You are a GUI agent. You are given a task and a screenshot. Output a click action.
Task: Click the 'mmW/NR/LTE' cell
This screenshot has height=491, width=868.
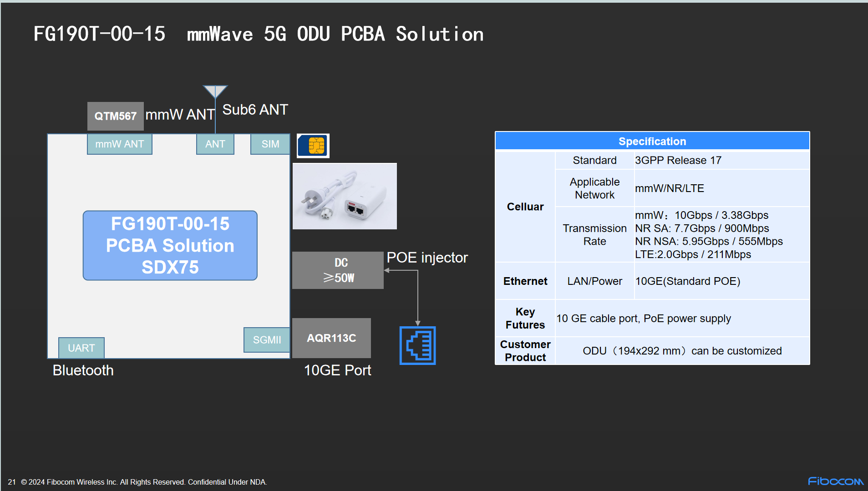tap(722, 188)
